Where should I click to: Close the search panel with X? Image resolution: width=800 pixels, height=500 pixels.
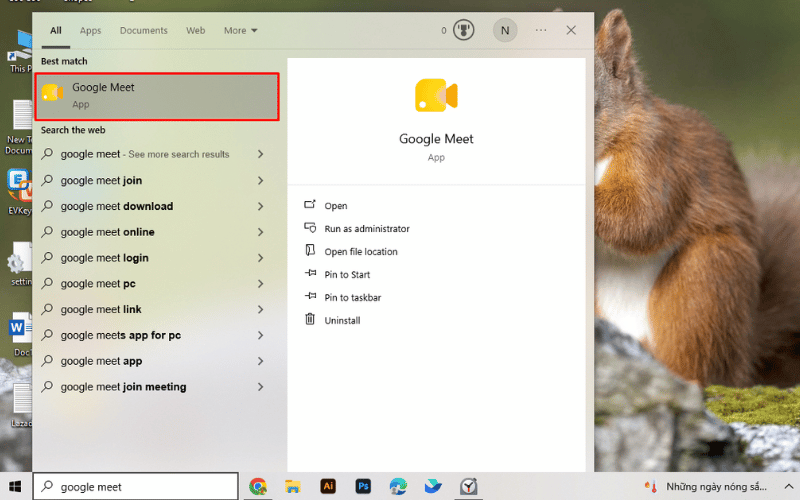[571, 30]
